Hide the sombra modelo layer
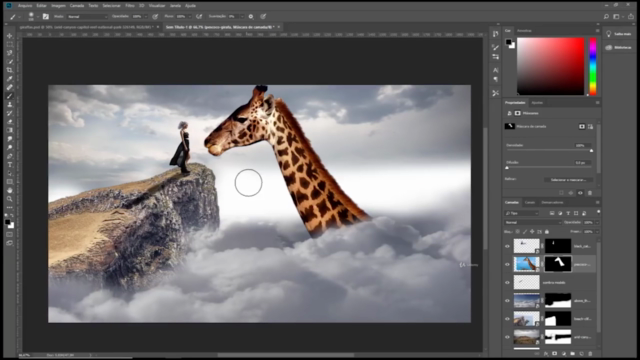Image resolution: width=640 pixels, height=360 pixels. click(x=507, y=282)
